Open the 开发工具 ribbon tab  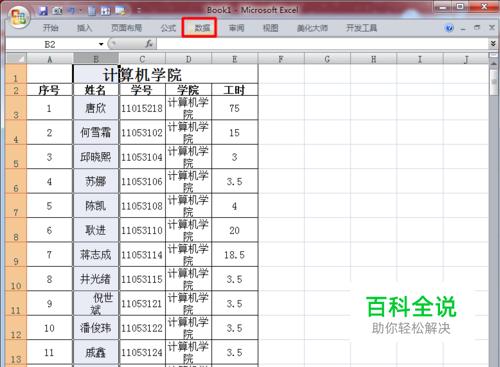point(361,28)
